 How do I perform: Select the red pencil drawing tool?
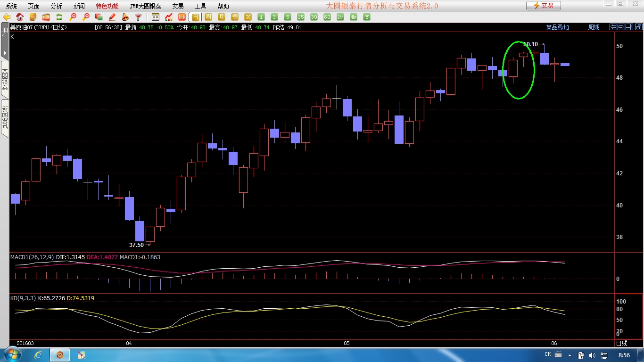112,17
